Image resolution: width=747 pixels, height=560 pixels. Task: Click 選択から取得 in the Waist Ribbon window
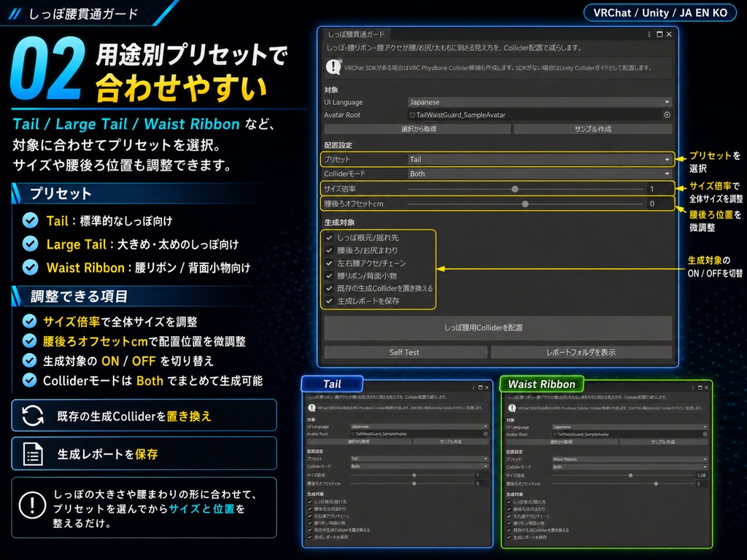pos(561,443)
